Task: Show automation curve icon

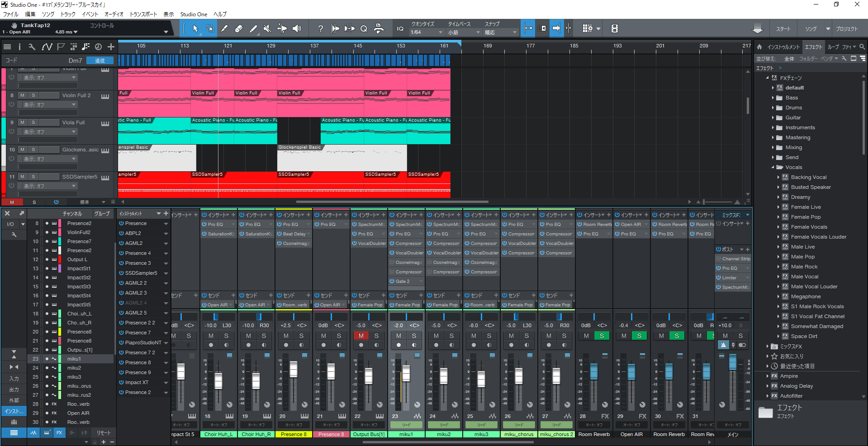Action: tap(47, 47)
